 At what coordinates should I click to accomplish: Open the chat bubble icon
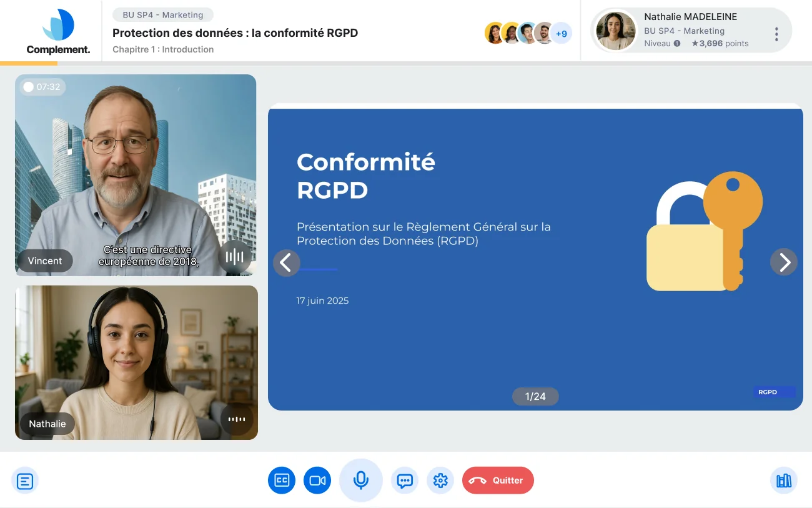tap(405, 480)
